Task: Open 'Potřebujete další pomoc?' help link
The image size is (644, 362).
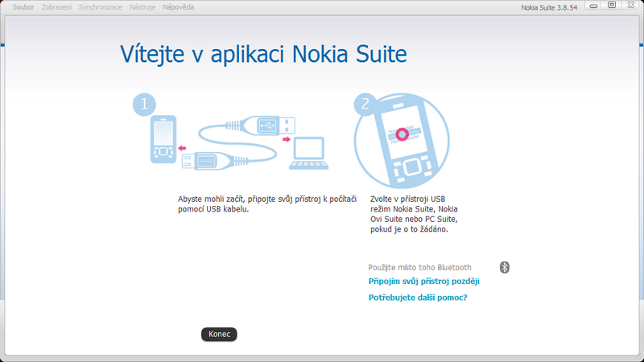Action: tap(418, 298)
